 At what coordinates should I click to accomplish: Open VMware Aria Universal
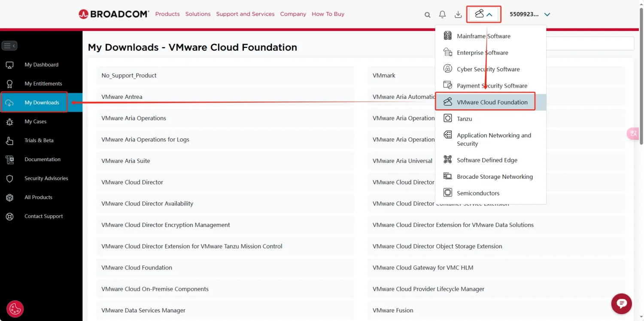401,161
